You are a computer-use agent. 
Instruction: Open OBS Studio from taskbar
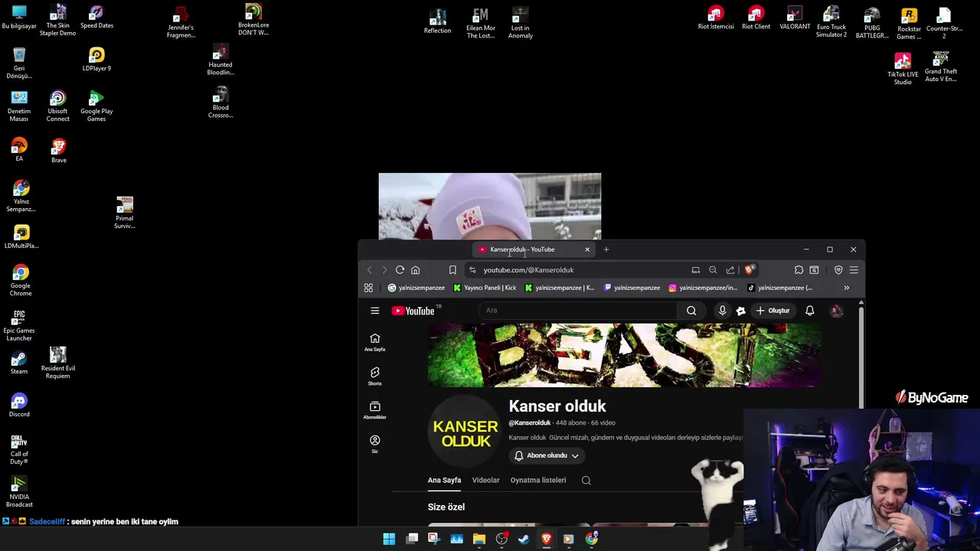click(501, 539)
